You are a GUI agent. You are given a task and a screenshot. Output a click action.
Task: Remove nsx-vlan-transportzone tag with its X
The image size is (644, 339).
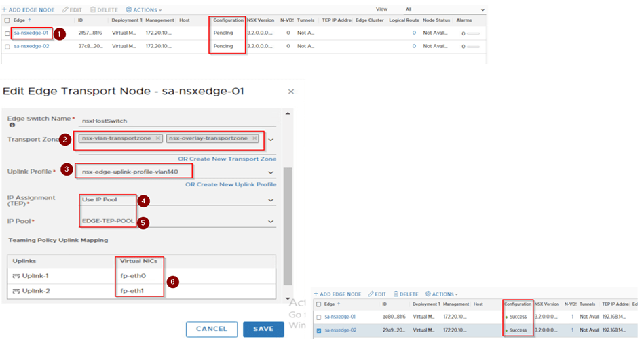tap(157, 138)
